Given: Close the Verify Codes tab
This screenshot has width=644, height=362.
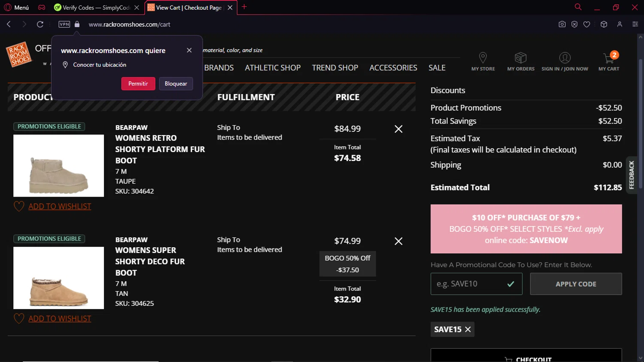Looking at the screenshot, I should 137,8.
